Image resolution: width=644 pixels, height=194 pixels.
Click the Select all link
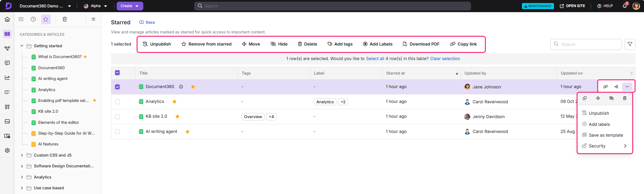375,59
